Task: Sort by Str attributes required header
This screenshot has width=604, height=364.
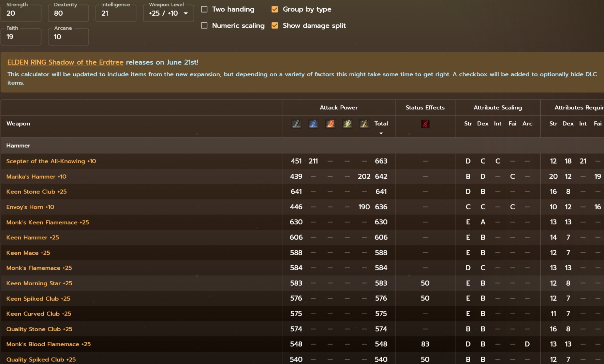Action: click(553, 124)
